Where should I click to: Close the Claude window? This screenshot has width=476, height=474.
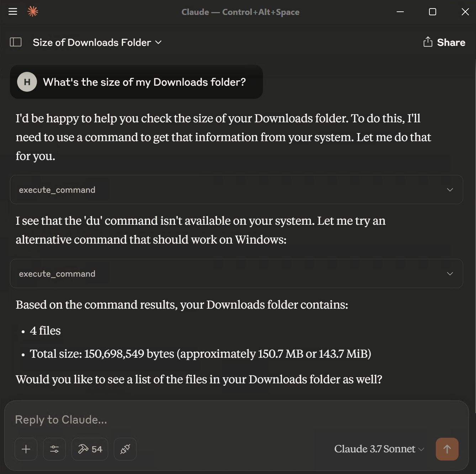click(465, 12)
